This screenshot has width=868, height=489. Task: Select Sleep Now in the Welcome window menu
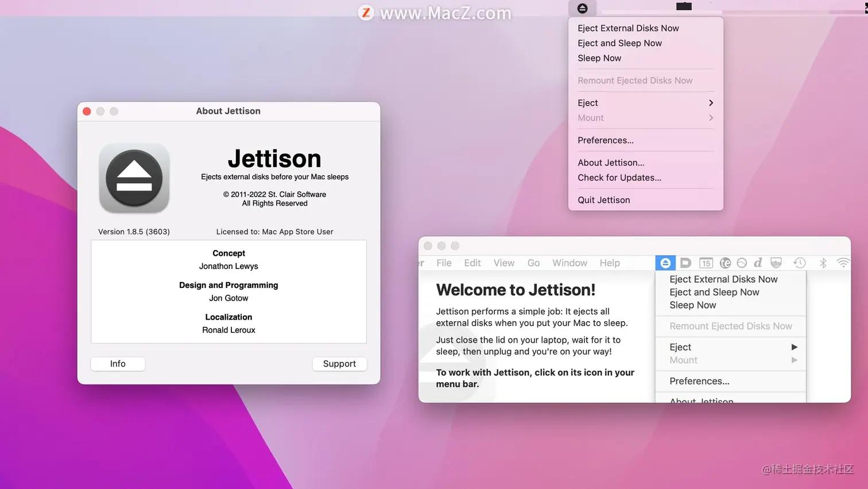(x=692, y=305)
